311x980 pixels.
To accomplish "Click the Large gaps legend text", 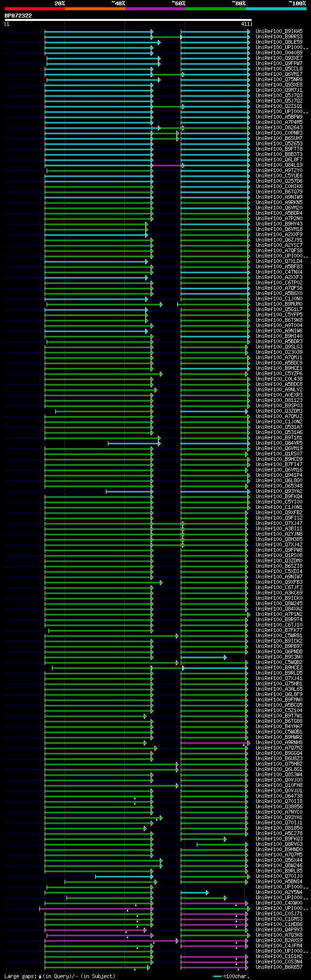I will tap(60, 976).
